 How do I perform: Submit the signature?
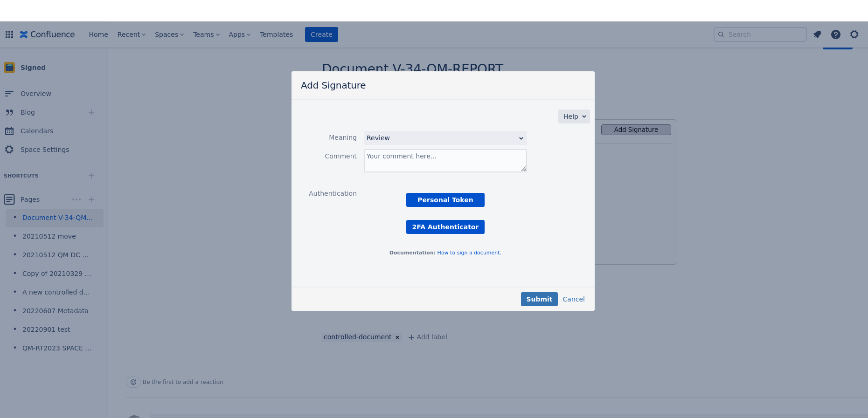[x=539, y=299]
